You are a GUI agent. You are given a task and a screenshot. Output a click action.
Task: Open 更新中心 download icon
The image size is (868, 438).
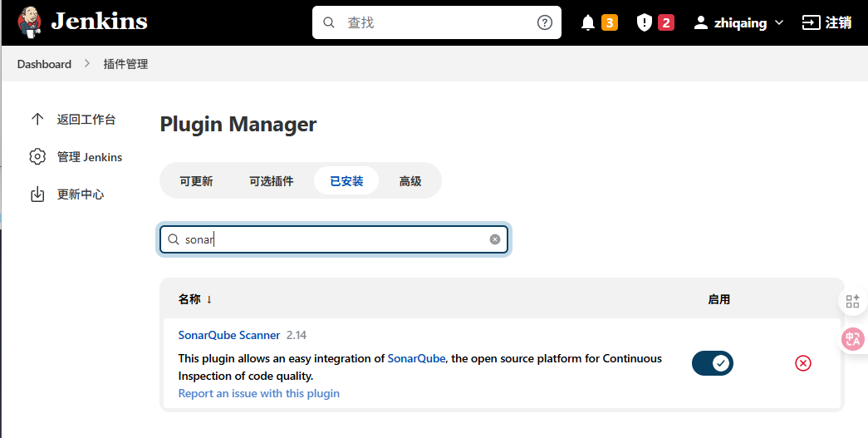[37, 194]
